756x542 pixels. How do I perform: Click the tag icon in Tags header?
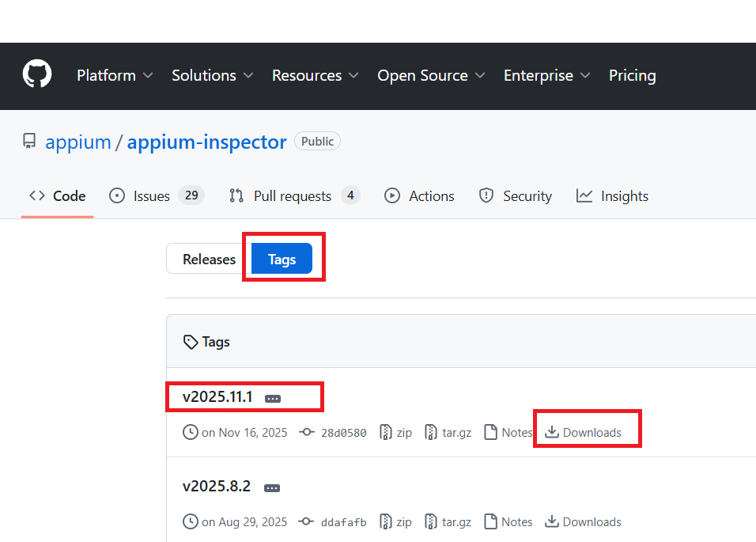[x=191, y=342]
